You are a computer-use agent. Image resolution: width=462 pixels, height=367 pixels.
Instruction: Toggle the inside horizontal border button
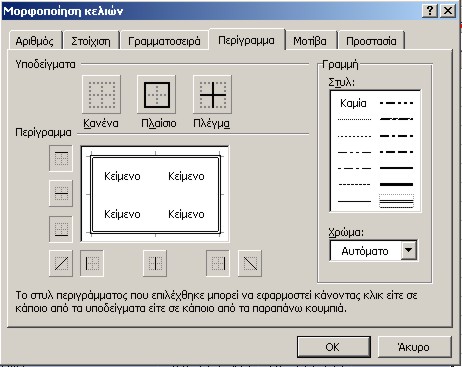pos(61,193)
